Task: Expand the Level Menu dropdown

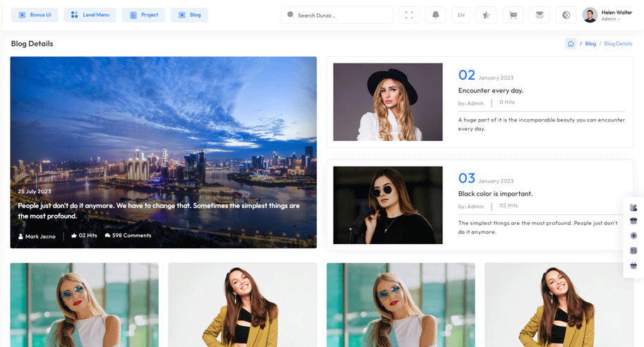Action: (90, 15)
